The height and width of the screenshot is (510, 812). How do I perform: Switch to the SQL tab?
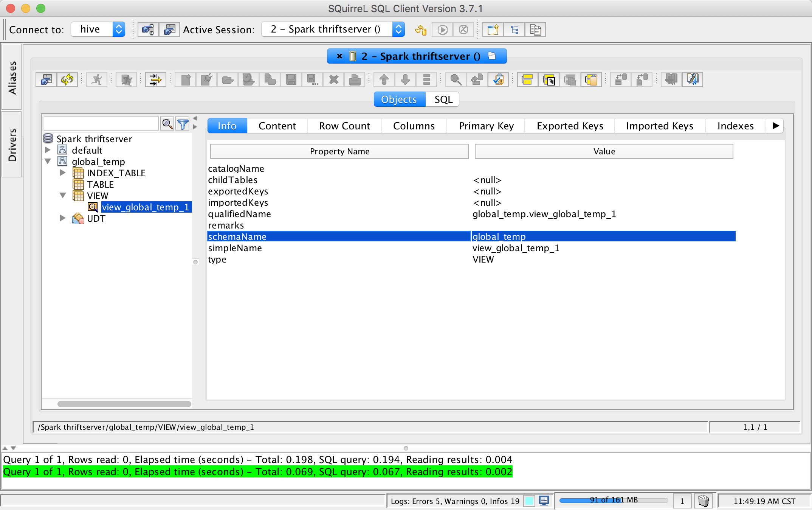tap(443, 100)
